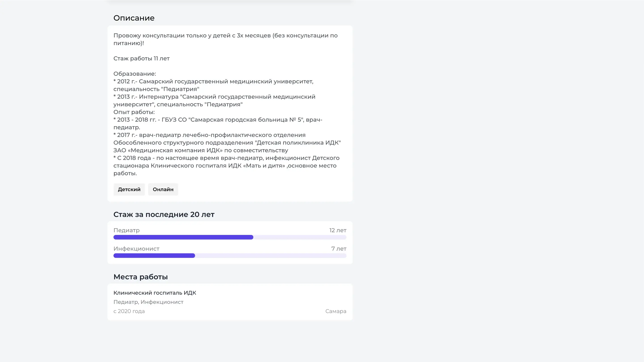
Task: Click the 'Образование:' line in description
Action: point(135,74)
